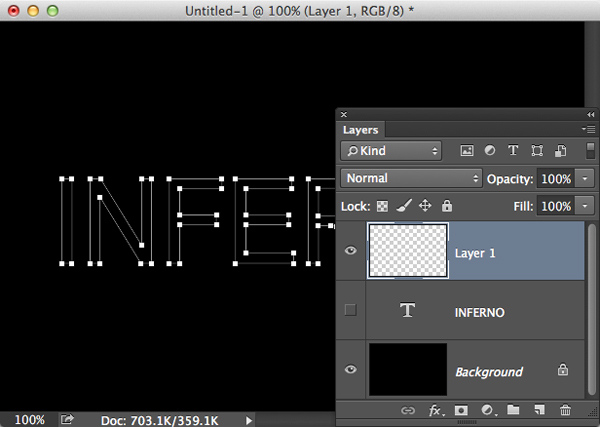Select the Background layer black thumbnail
The width and height of the screenshot is (600, 427).
[408, 369]
